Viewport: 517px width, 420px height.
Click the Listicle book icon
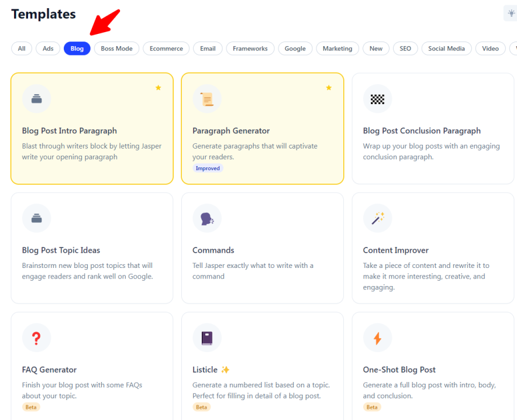(206, 338)
